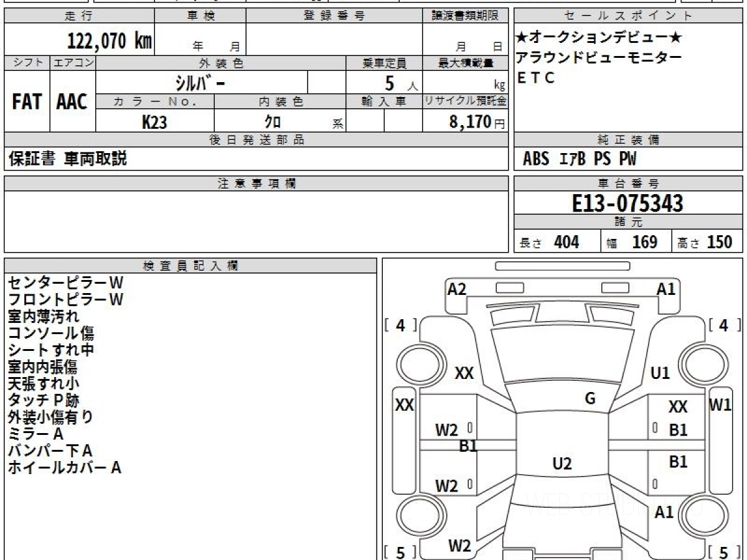Click the ★オークションデビュー★ line
747x560 pixels.
tap(599, 38)
